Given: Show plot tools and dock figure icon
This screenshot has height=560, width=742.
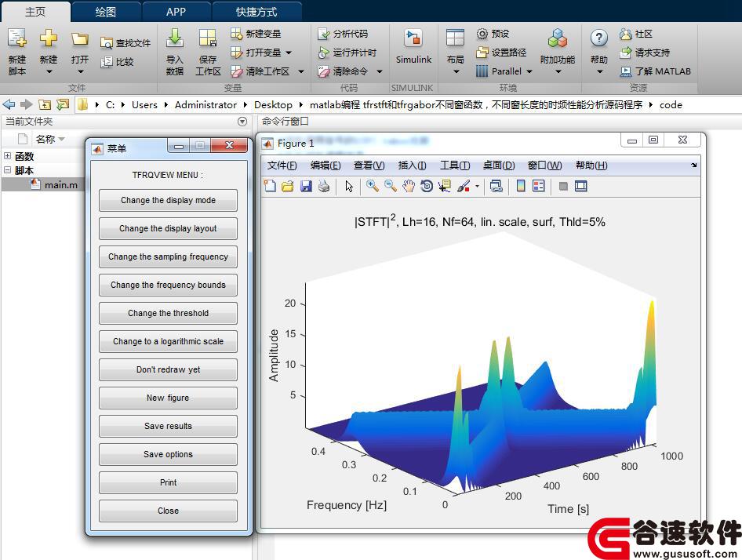Looking at the screenshot, I should coord(581,186).
